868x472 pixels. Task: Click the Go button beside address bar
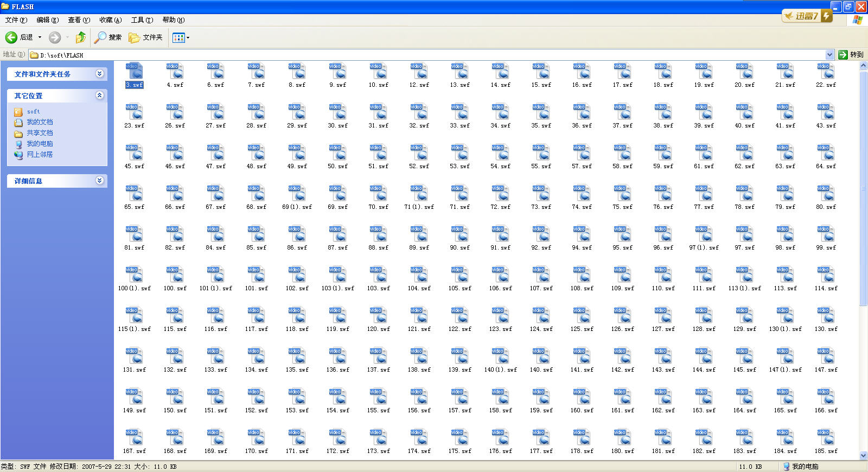[850, 55]
